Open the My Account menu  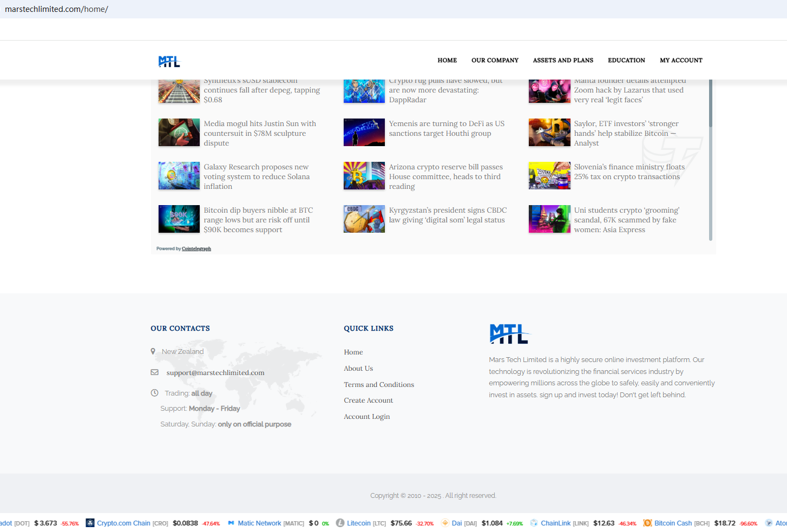tap(681, 60)
